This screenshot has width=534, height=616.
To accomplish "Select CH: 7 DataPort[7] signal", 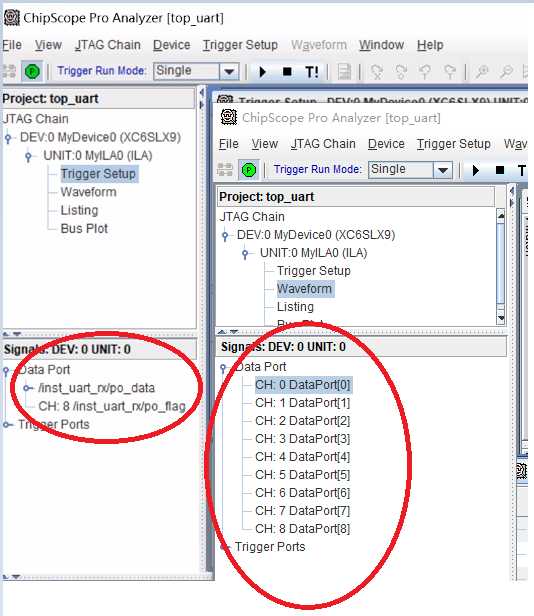I will [x=303, y=511].
